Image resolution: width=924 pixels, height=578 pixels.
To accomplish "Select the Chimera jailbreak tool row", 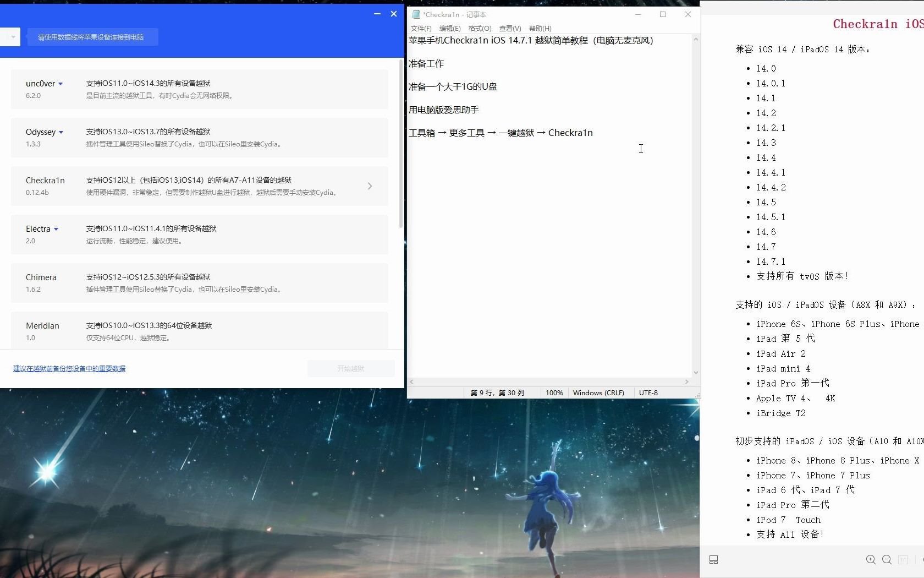I will 200,283.
